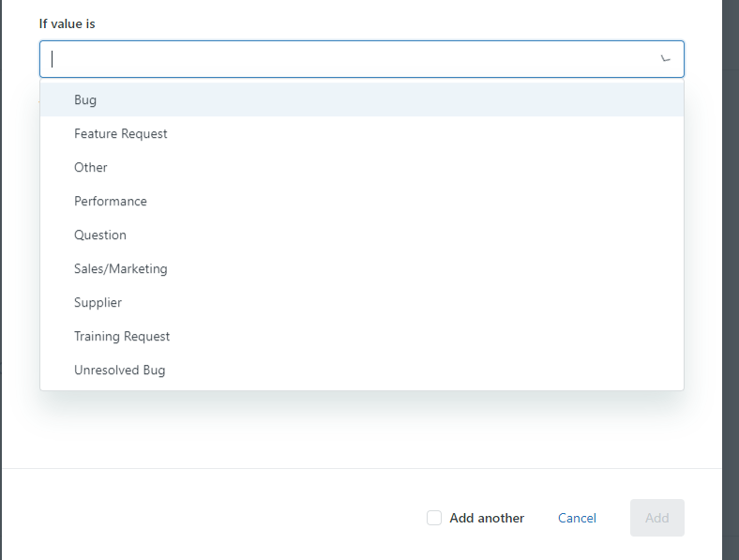Click the dark backdrop beside the dialog
Screen dimensions: 739x560
tap(731, 281)
